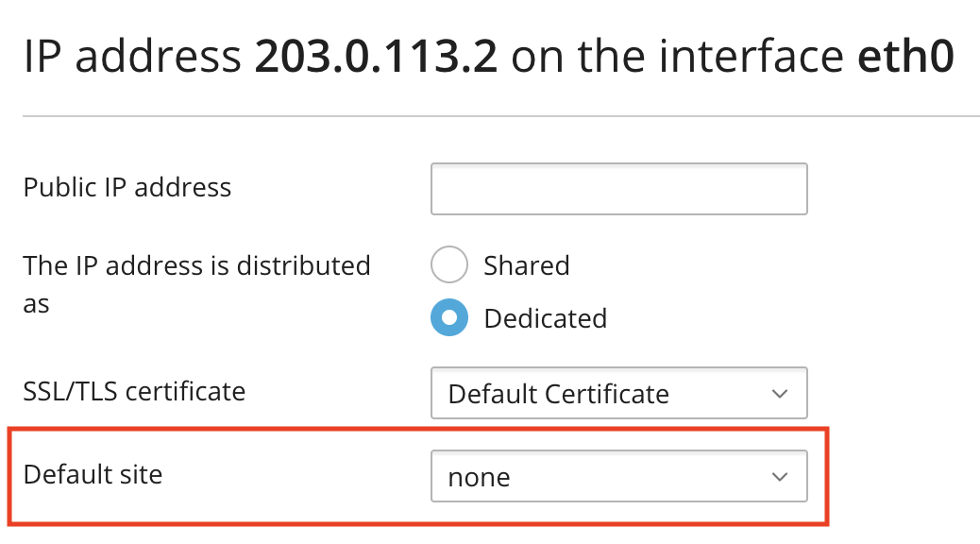Click the bold 203.0.113.2 address in heading

pos(376,58)
